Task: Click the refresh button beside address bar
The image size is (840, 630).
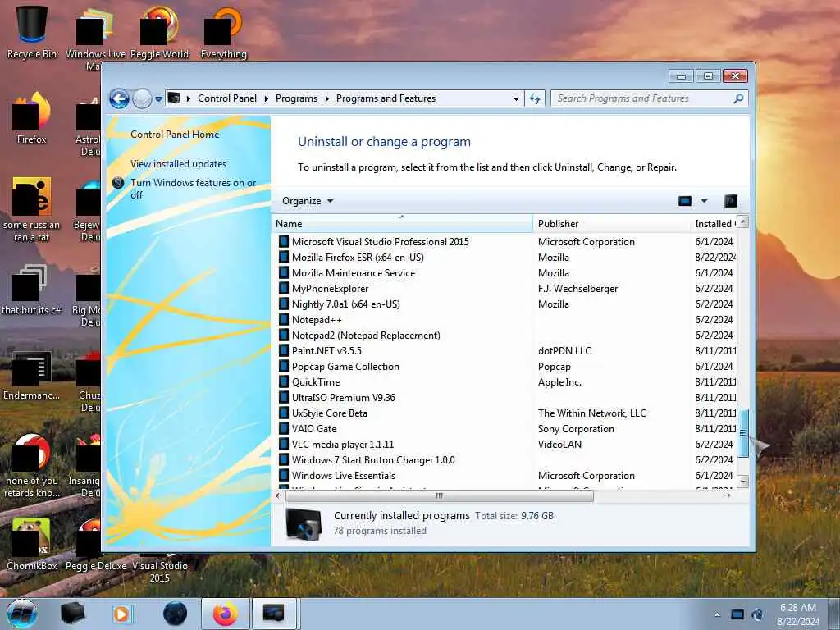Action: tap(535, 98)
